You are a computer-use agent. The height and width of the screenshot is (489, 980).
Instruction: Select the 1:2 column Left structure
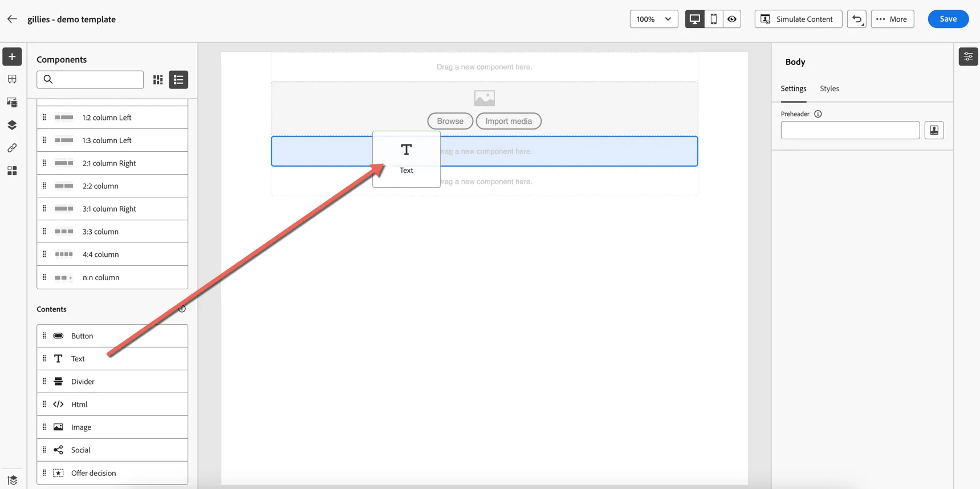tap(112, 118)
